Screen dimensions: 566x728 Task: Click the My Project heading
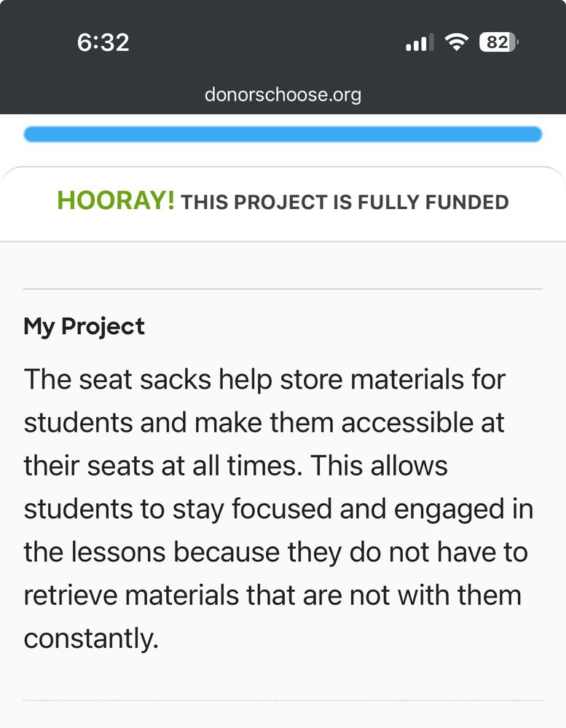(84, 326)
